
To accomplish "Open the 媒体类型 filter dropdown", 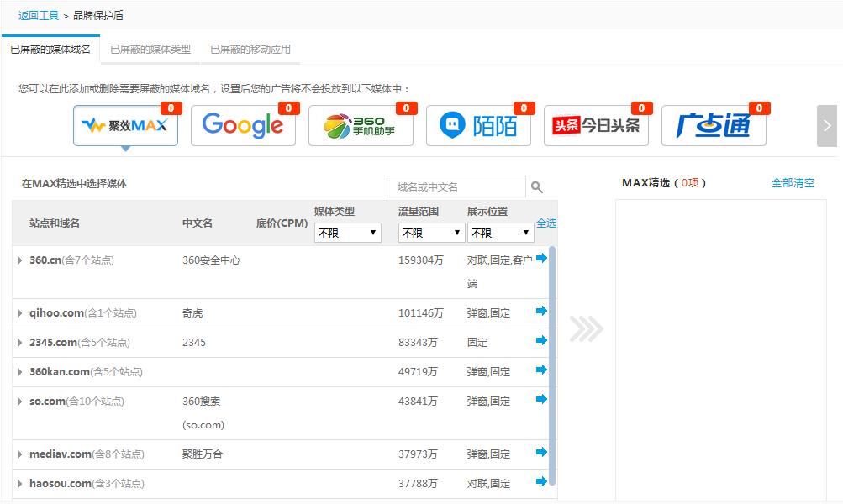I will click(x=348, y=233).
